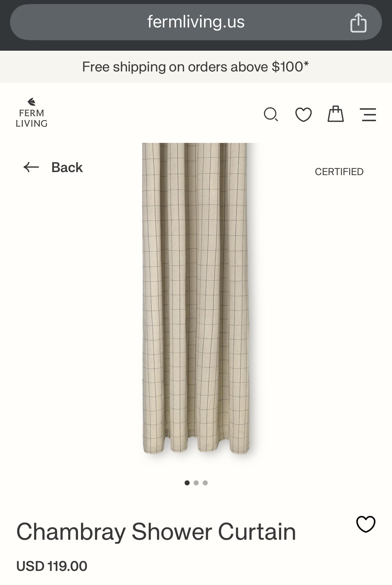Open the hamburger menu icon
This screenshot has height=585, width=392.
tap(369, 115)
